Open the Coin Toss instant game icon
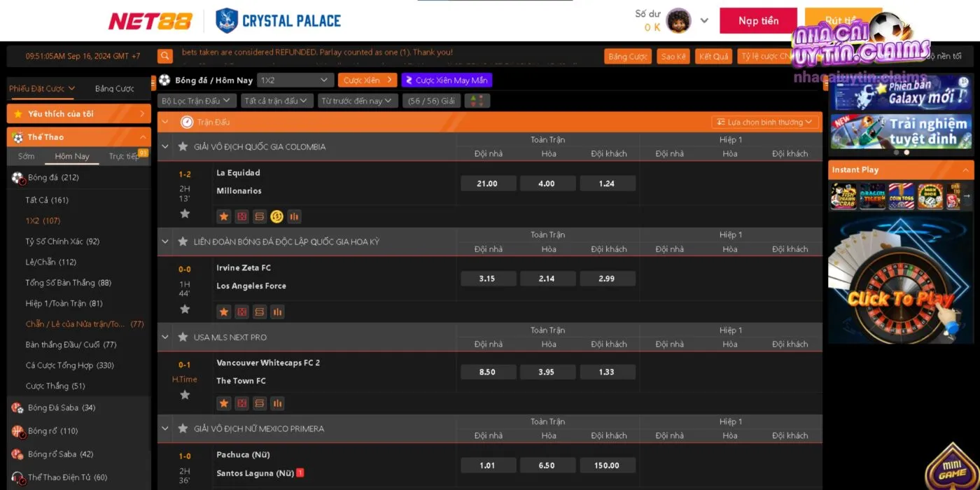 901,197
